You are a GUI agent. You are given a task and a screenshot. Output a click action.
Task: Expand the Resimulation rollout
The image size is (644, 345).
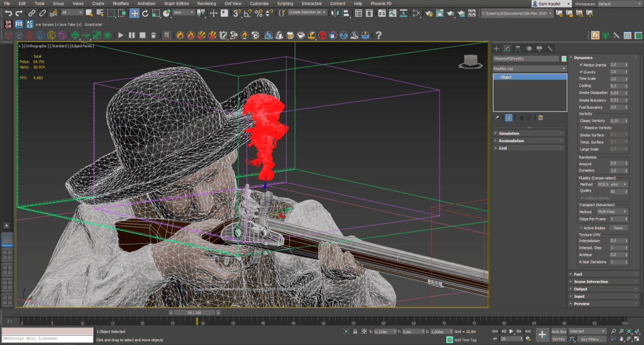point(528,141)
